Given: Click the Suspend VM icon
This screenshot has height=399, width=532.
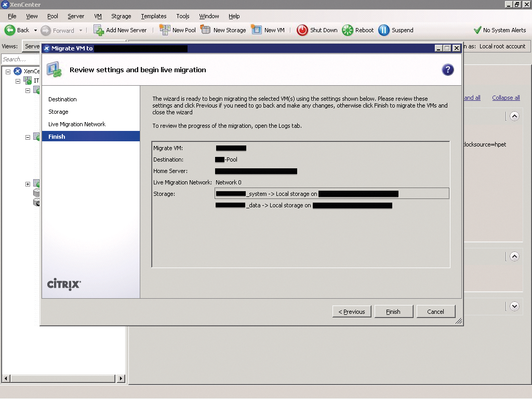Looking at the screenshot, I should tap(383, 30).
